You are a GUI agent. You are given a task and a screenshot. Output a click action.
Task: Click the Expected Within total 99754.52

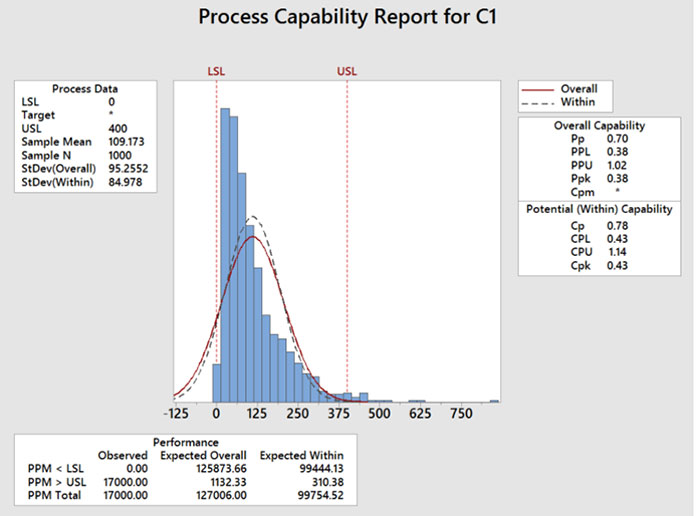pyautogui.click(x=321, y=495)
